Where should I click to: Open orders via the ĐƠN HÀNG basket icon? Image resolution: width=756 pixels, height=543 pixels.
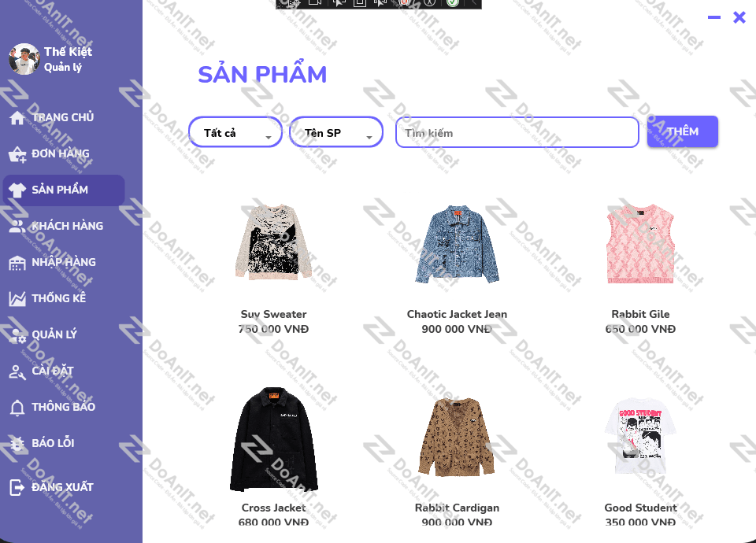coord(17,154)
